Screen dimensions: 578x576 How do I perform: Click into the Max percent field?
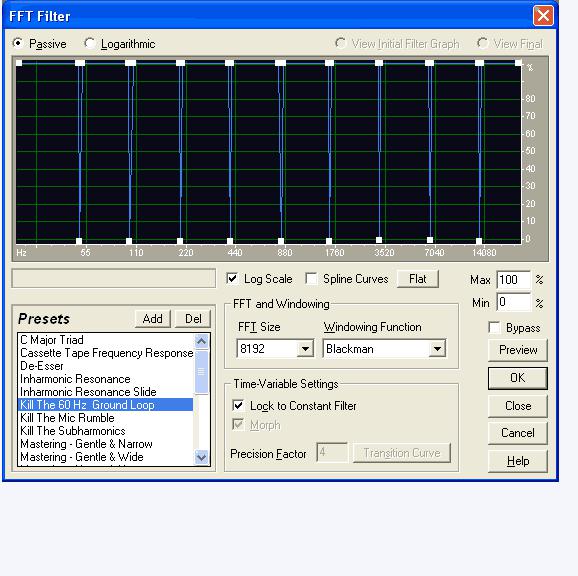[513, 280]
